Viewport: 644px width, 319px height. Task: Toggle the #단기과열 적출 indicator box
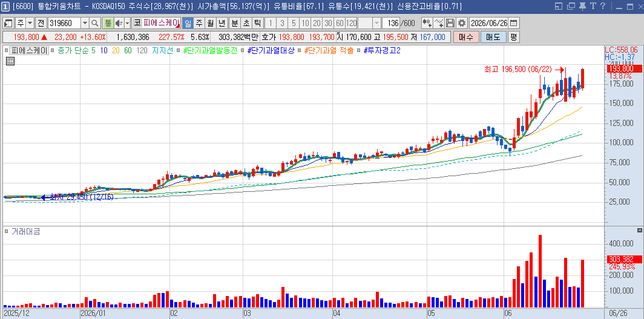pyautogui.click(x=300, y=51)
